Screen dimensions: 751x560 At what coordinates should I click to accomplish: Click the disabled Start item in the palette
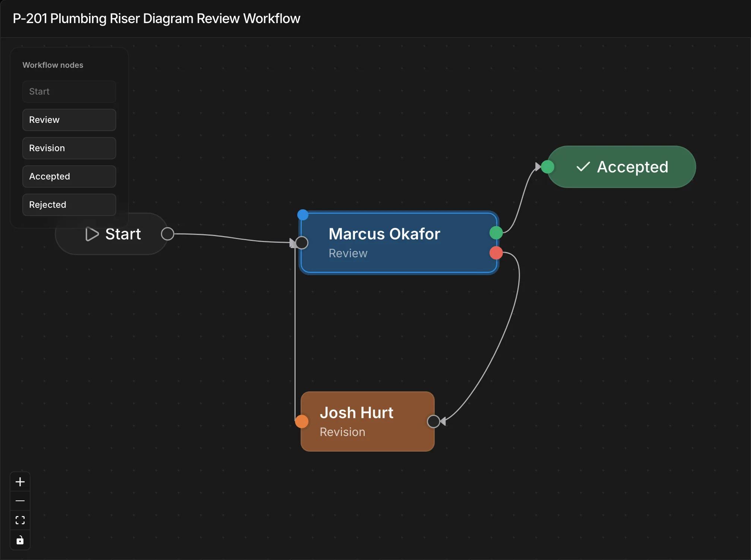click(69, 92)
